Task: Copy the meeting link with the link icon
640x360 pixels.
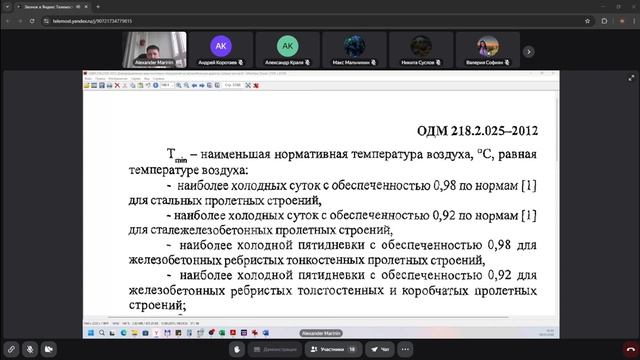Action: 11,349
